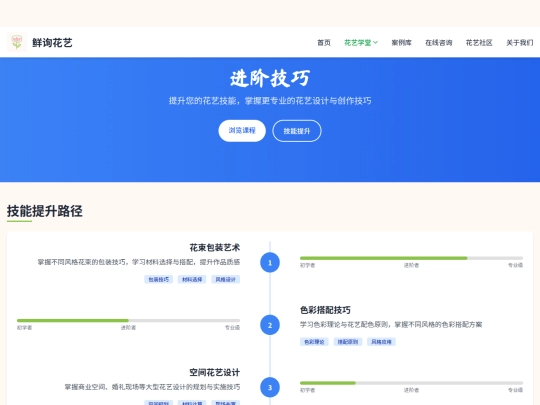Click the outlined 技能提升 button

[297, 131]
